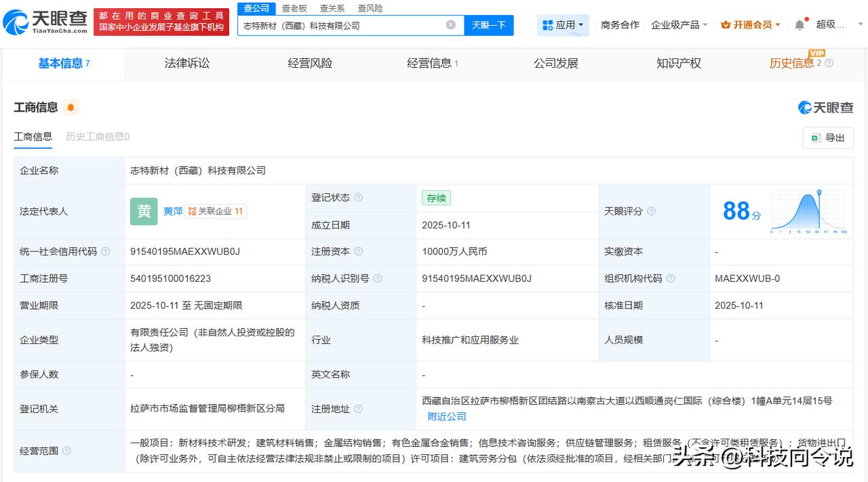Click help icon beside 天眼评分
The image size is (868, 482).
click(x=651, y=212)
